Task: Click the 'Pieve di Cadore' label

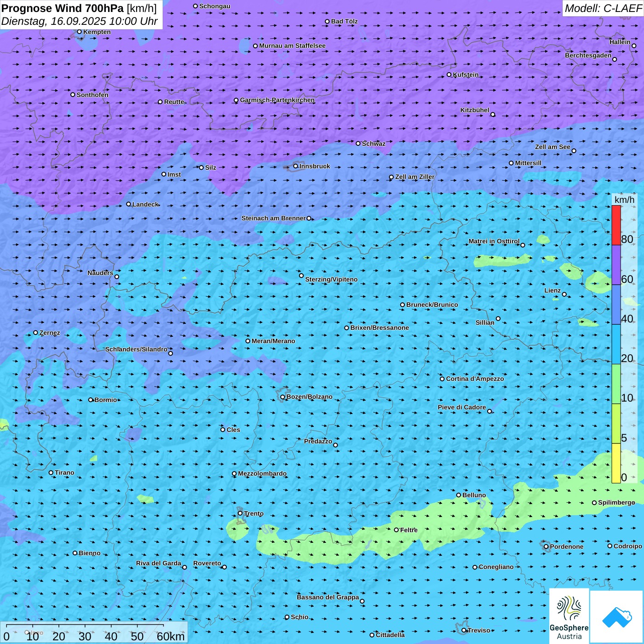Action: (x=462, y=407)
